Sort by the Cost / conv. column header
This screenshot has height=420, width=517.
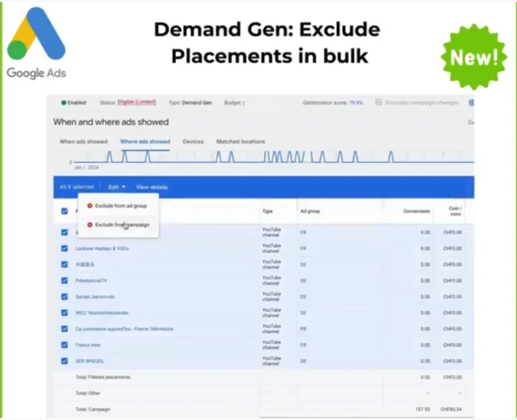[x=455, y=211]
